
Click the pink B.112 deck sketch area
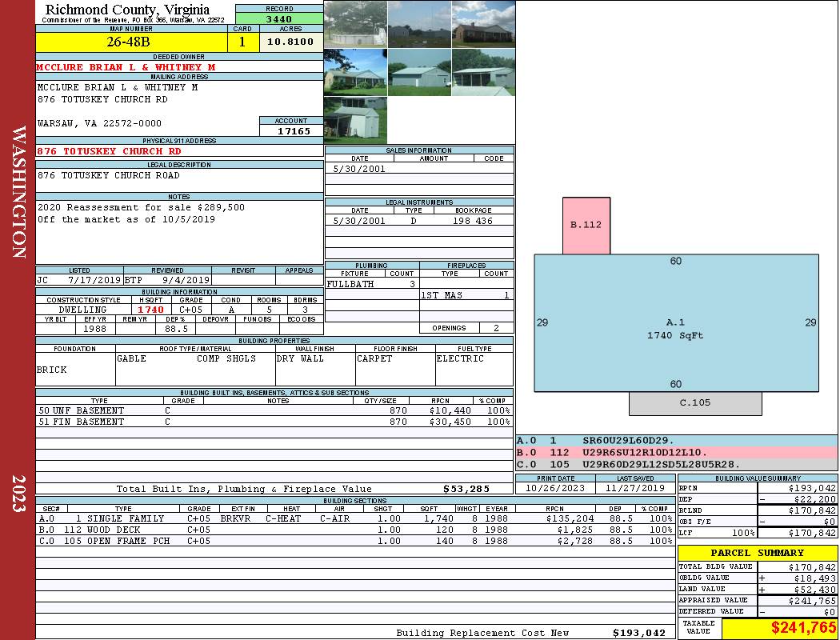tap(586, 226)
